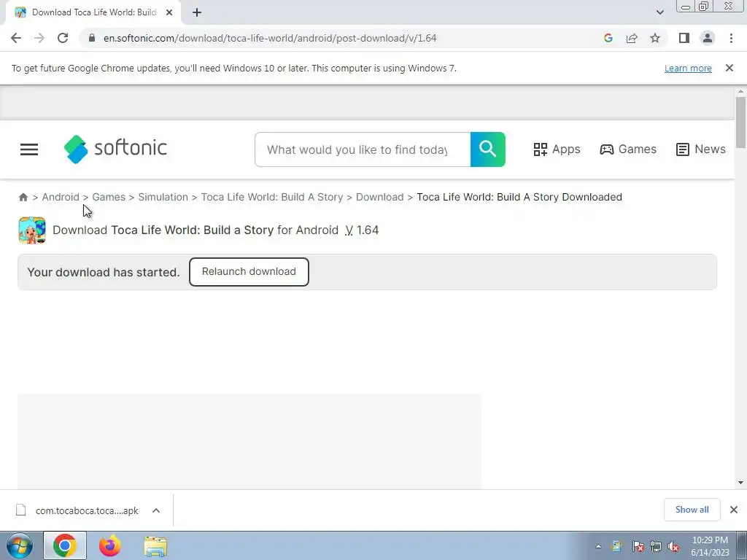Open the News menu
747x560 pixels.
701,149
